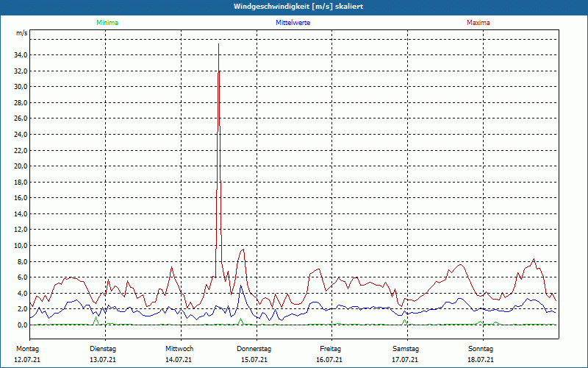Image resolution: width=588 pixels, height=368 pixels.
Task: Select the 20,0 y-axis value label
Action: pos(21,166)
